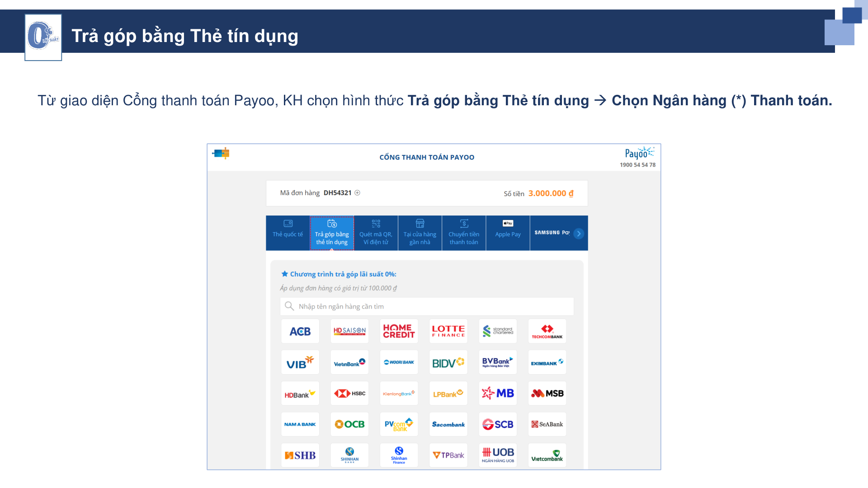Select PVcomBank logo

coord(399,424)
